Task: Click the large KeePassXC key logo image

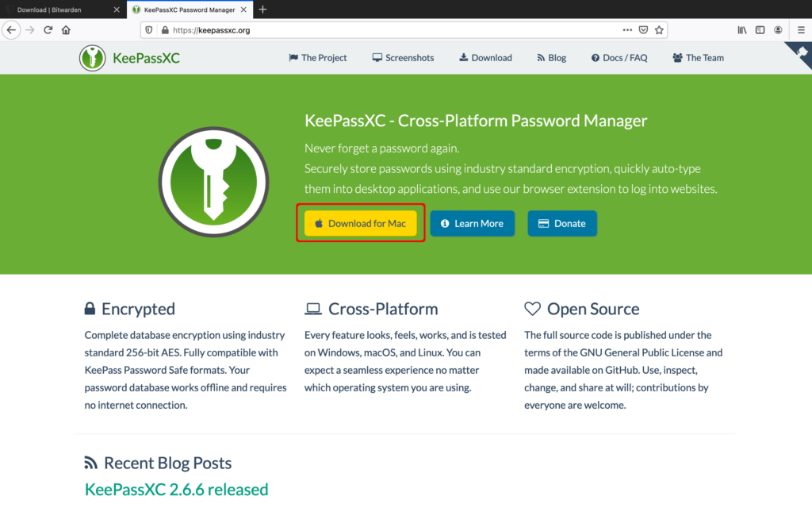Action: [x=213, y=182]
